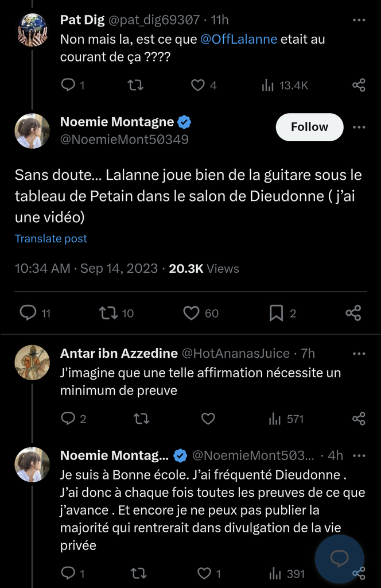Open more options on Noemie Montagne's main post
Screen dimensions: 381x588
tap(359, 127)
